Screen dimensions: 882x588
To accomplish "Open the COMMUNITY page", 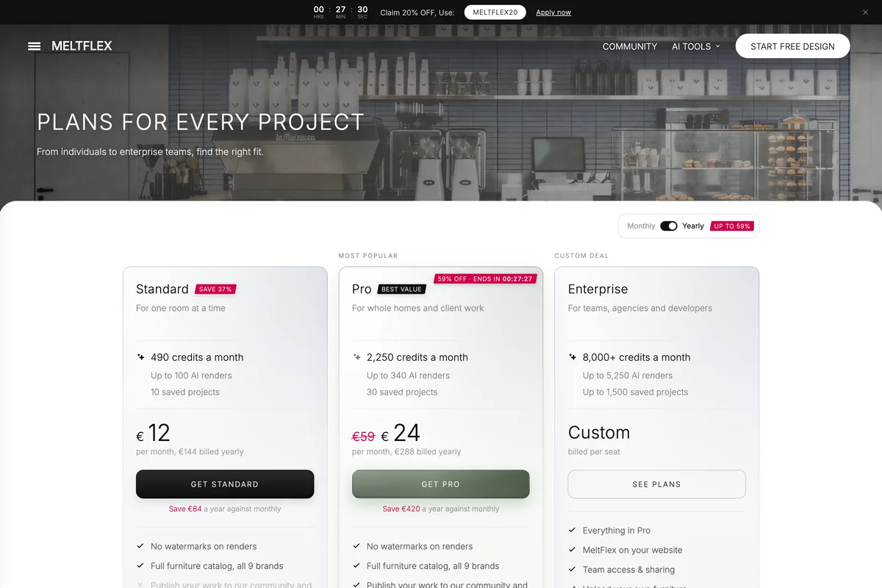I will 630,46.
